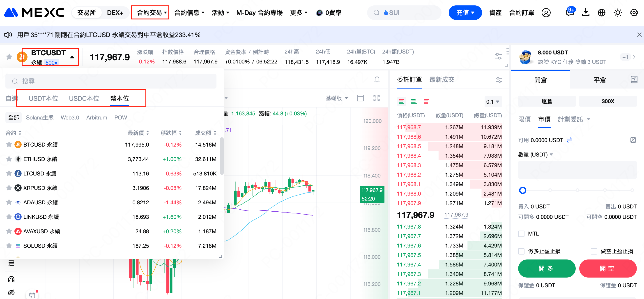Open user profile icon
This screenshot has height=299, width=644.
546,12
